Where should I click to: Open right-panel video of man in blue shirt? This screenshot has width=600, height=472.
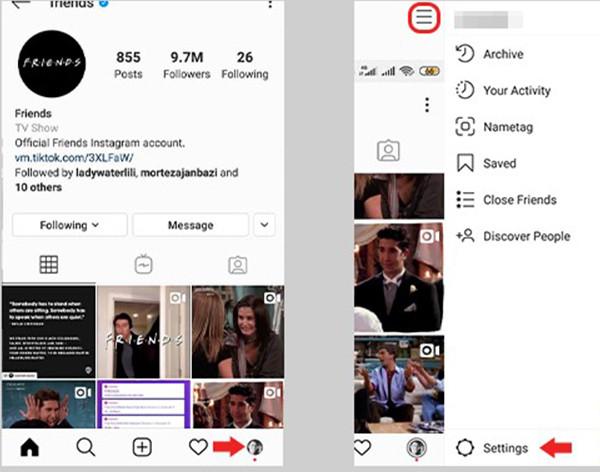point(399,384)
